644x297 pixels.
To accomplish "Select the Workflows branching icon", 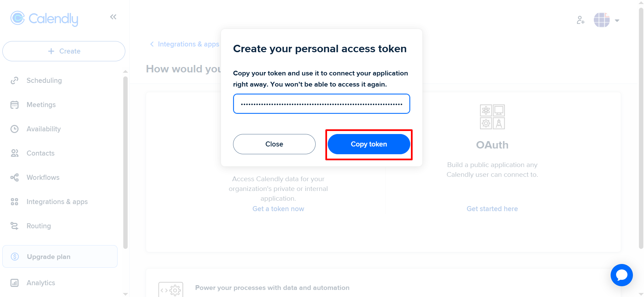I will coord(15,177).
